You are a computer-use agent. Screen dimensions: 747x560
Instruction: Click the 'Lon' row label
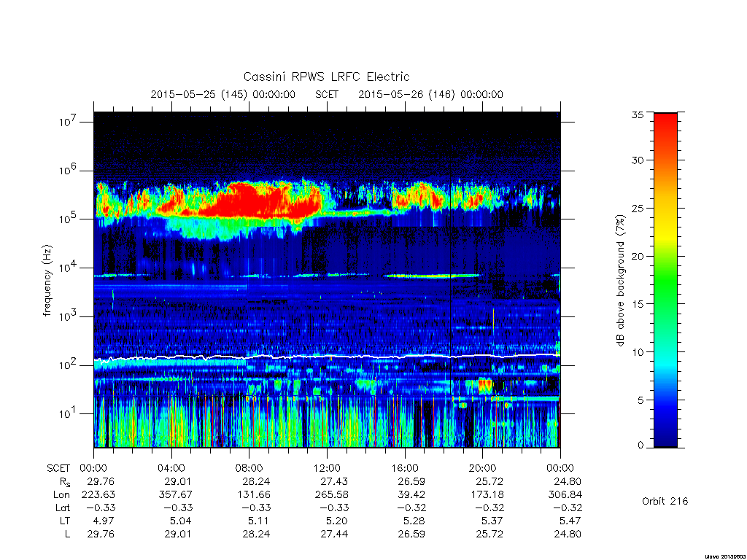(x=61, y=495)
